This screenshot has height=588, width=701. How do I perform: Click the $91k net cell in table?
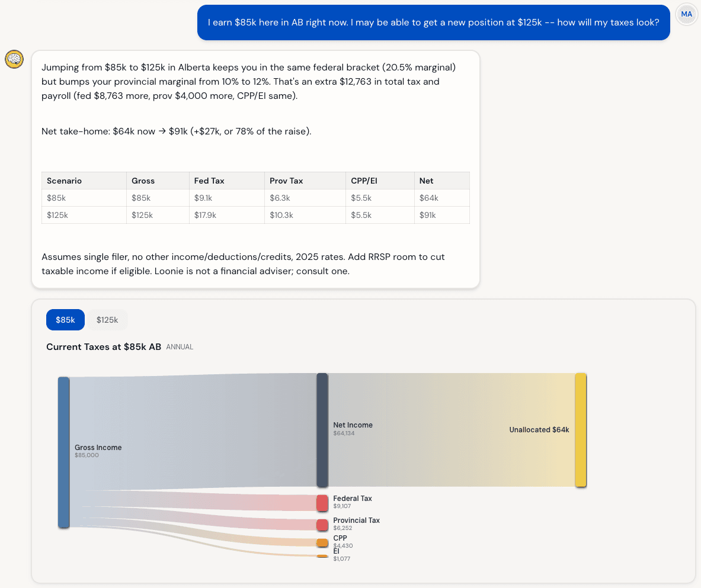427,215
